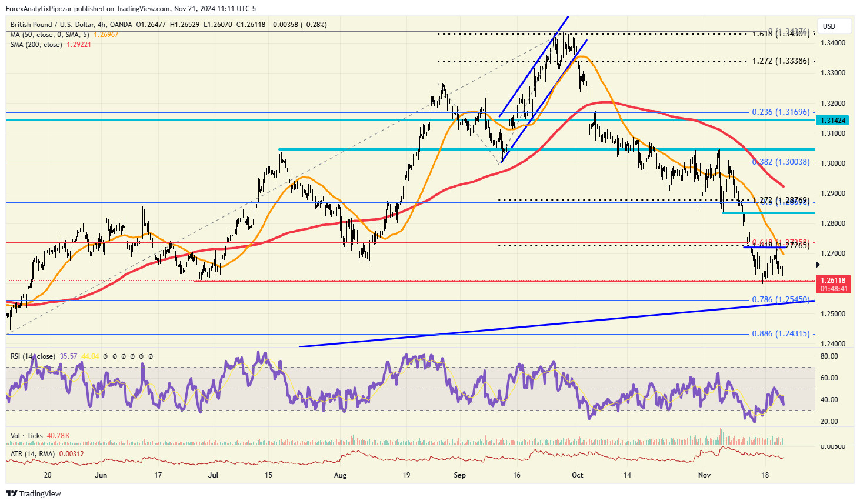This screenshot has height=504, width=860.
Task: Select the SMA (200, close) legend entry
Action: pos(36,45)
